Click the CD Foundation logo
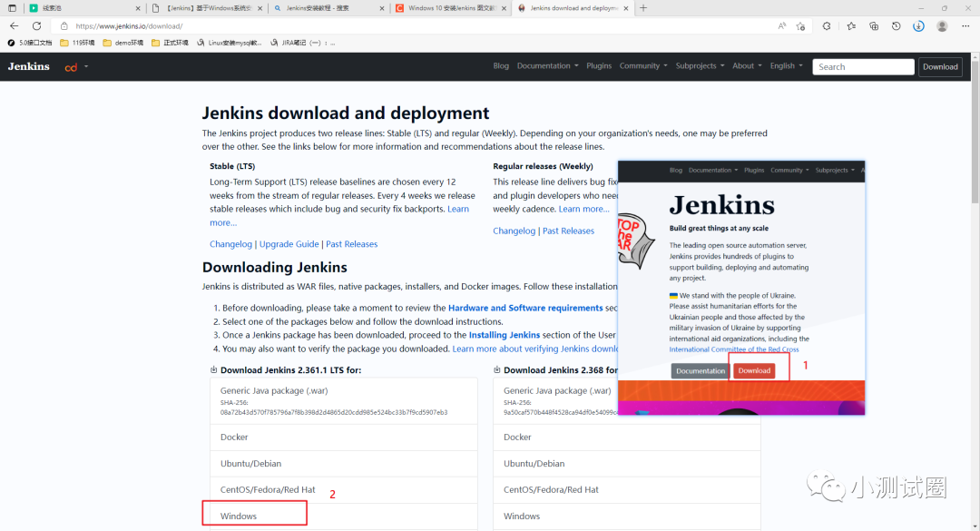 click(71, 67)
